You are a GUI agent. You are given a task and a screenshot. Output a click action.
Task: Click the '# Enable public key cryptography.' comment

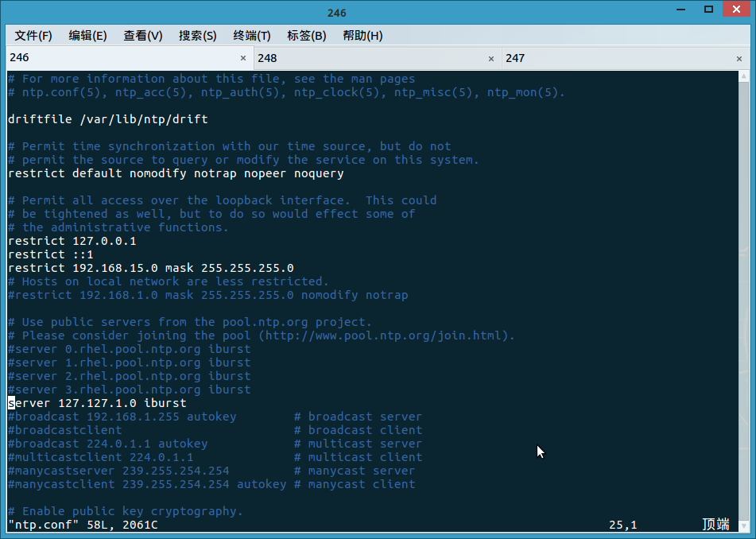click(x=126, y=510)
